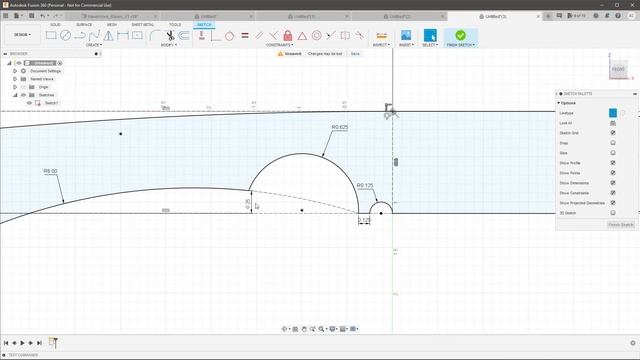Select the Sketch Dimension tool in Create
Image resolution: width=640 pixels, height=360 pixels.
coord(122,36)
